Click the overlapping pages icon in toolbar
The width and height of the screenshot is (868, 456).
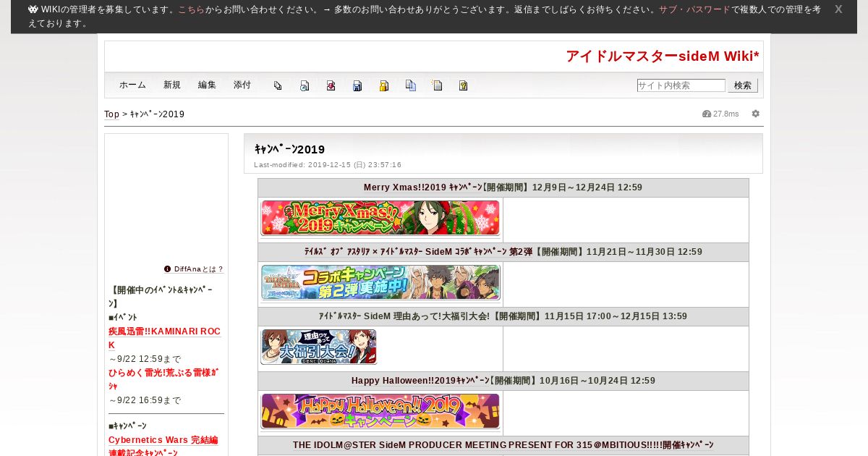click(278, 85)
